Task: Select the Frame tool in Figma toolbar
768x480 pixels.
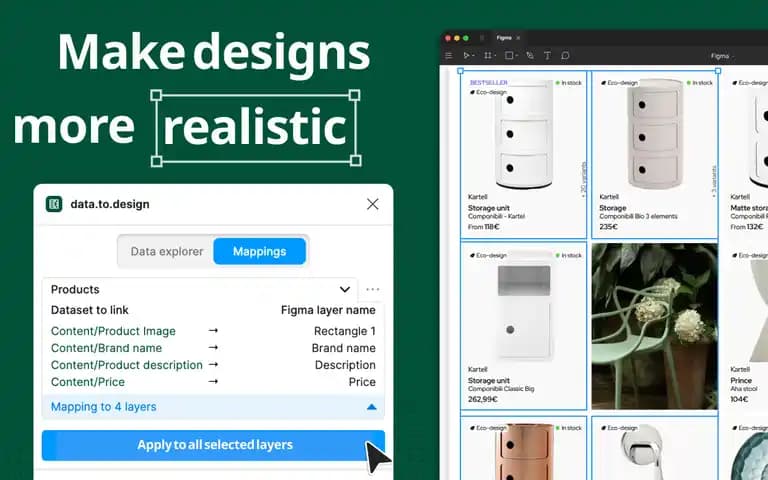Action: 487,56
